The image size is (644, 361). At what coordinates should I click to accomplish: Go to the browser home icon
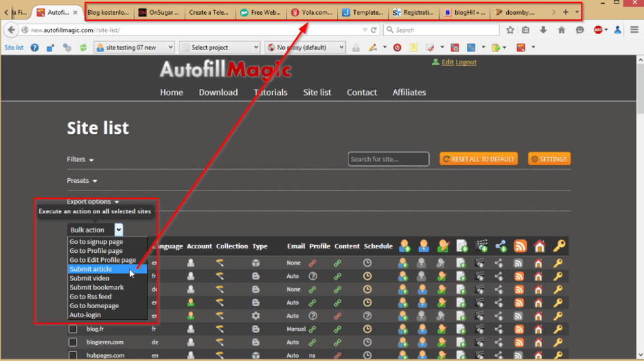coord(562,30)
